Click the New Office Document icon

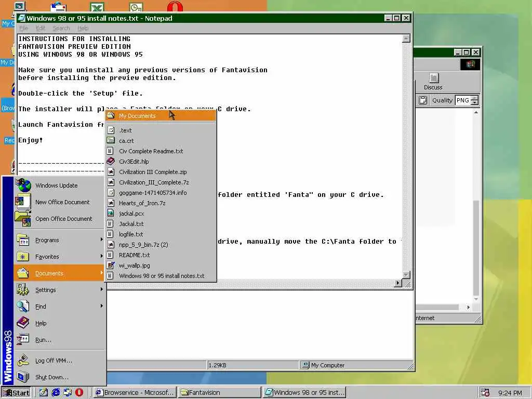click(x=23, y=202)
